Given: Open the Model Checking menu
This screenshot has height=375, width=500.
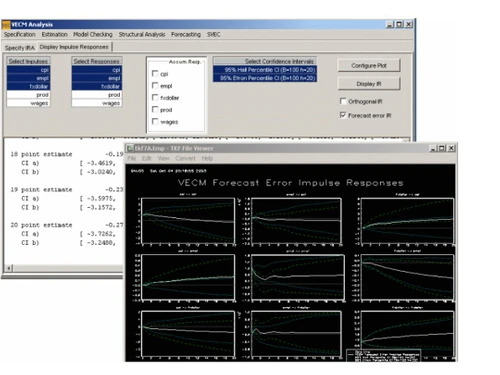Looking at the screenshot, I should coord(93,34).
